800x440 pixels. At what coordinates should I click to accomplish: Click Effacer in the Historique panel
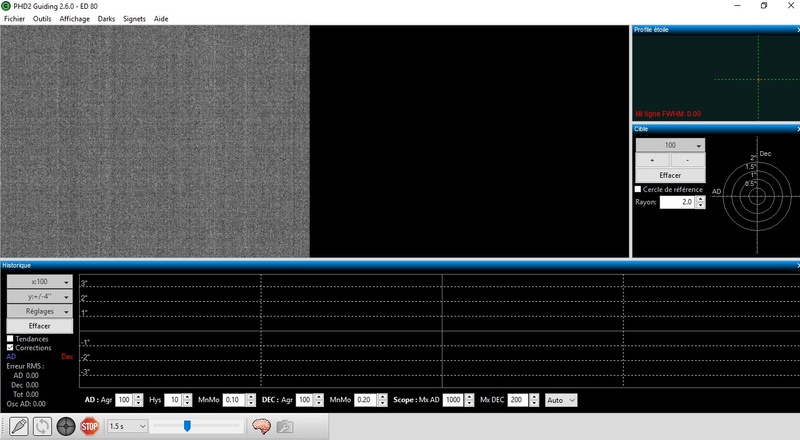point(39,326)
